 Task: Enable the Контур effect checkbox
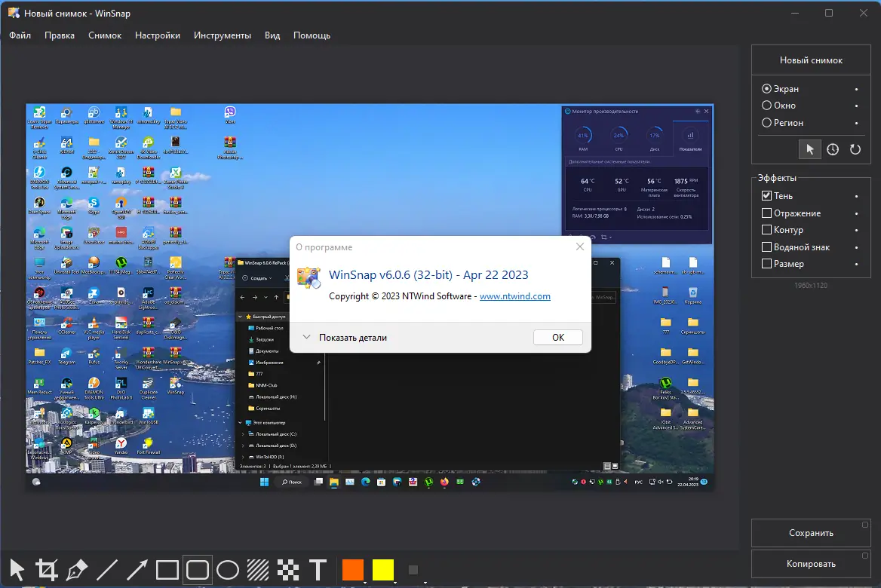pyautogui.click(x=766, y=230)
